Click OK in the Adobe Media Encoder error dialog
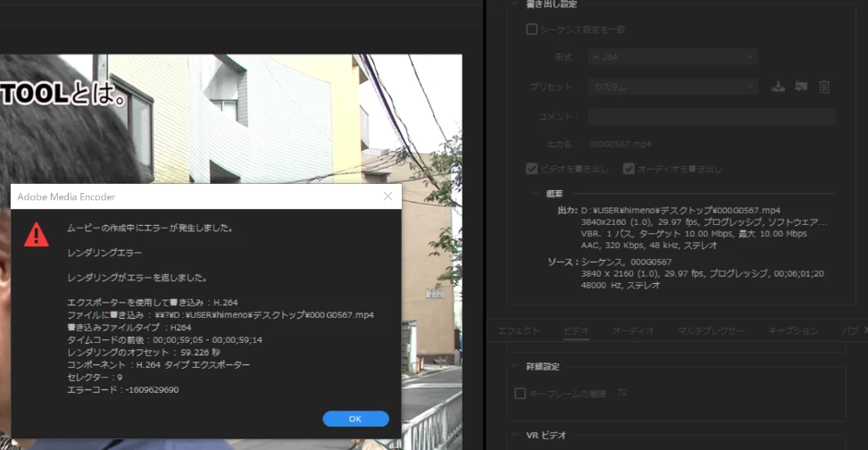Screen dimensions: 868x450 click(355, 419)
